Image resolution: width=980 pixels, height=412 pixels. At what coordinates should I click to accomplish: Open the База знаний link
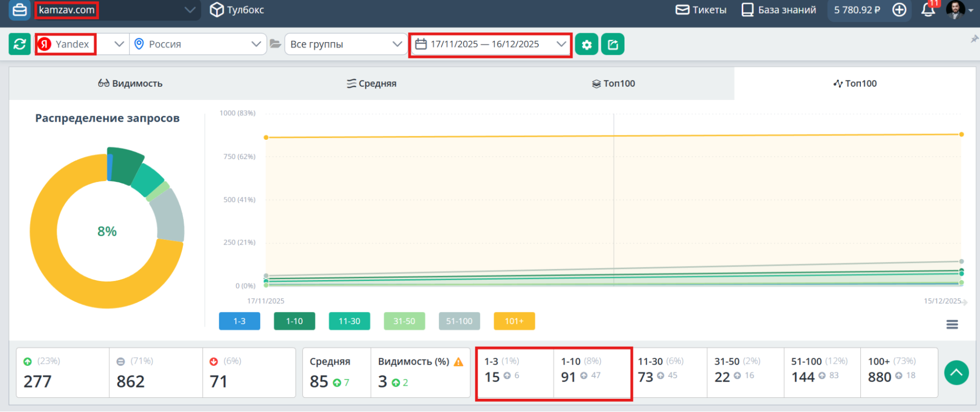779,10
